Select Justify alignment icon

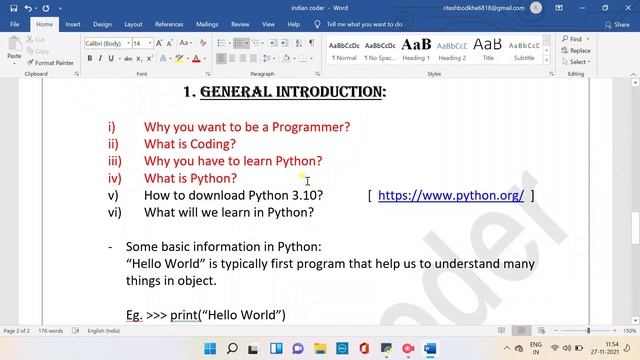[253, 58]
